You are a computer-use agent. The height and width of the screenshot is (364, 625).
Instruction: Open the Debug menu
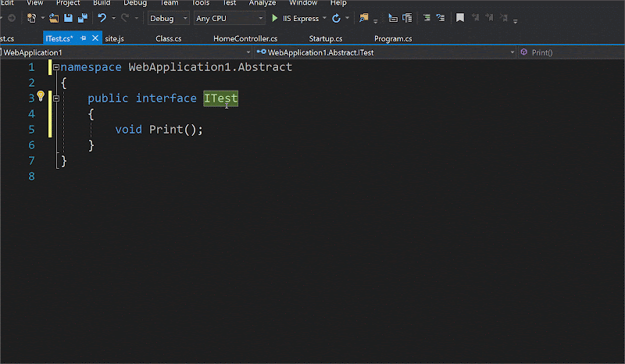(x=135, y=3)
